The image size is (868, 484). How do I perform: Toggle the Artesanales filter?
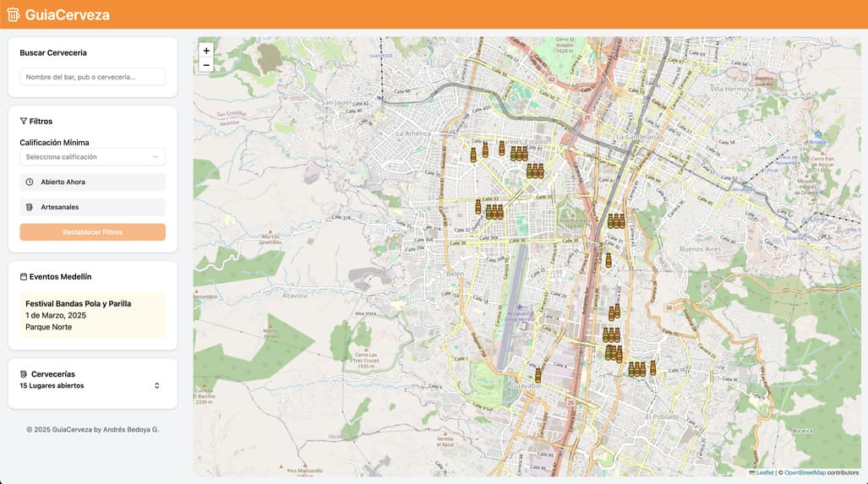point(93,207)
